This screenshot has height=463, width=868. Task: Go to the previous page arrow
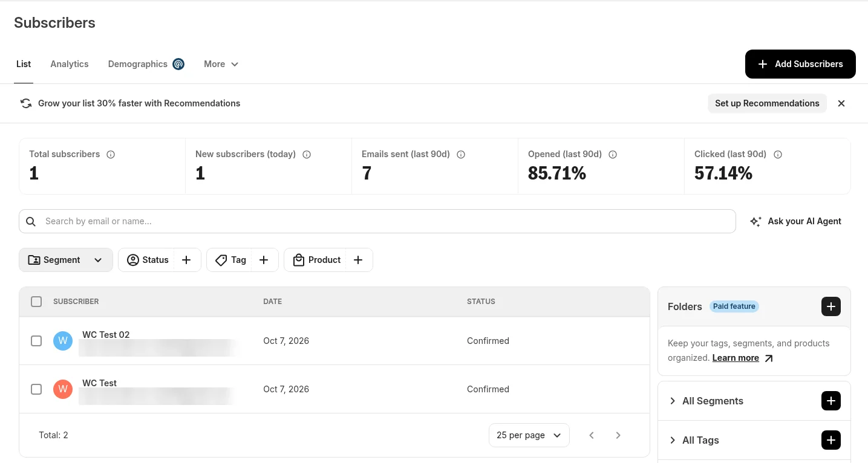point(592,435)
